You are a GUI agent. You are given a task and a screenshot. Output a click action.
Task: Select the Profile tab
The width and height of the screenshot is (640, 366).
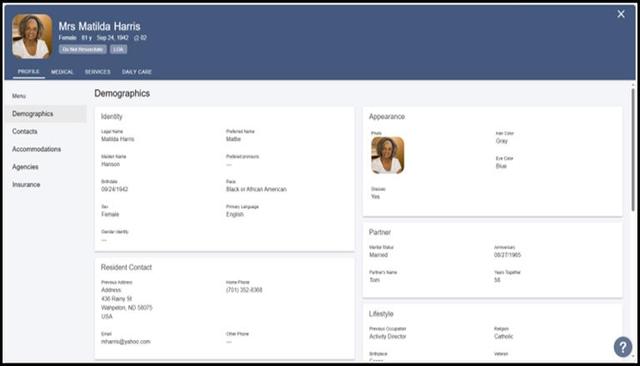29,71
